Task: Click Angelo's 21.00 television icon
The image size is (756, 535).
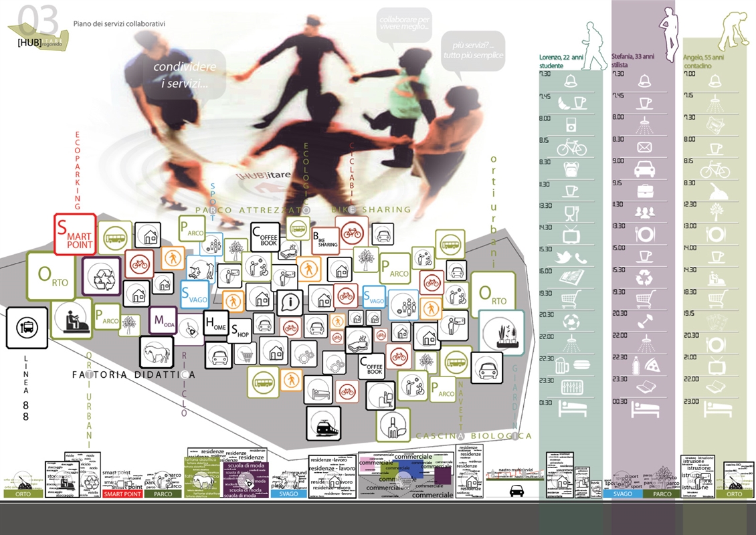Action: 717,366
